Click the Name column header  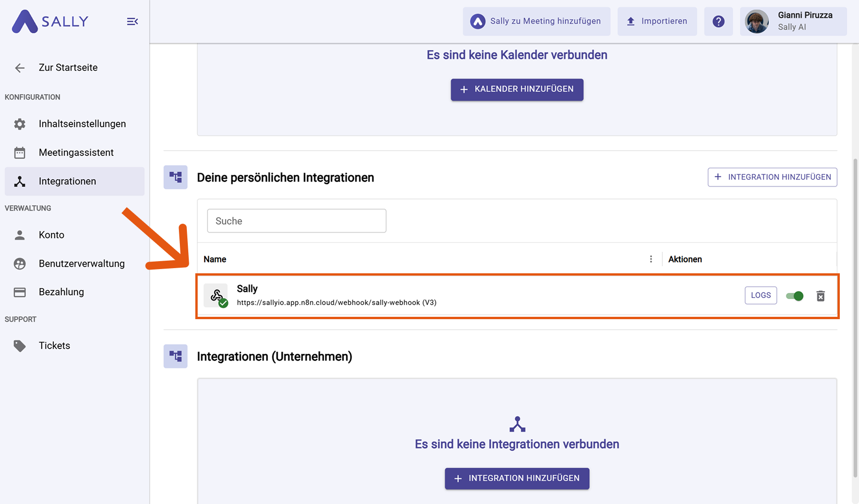pyautogui.click(x=215, y=259)
